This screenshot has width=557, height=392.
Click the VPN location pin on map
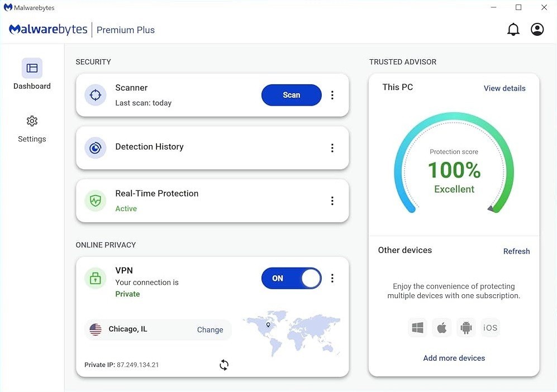click(268, 324)
